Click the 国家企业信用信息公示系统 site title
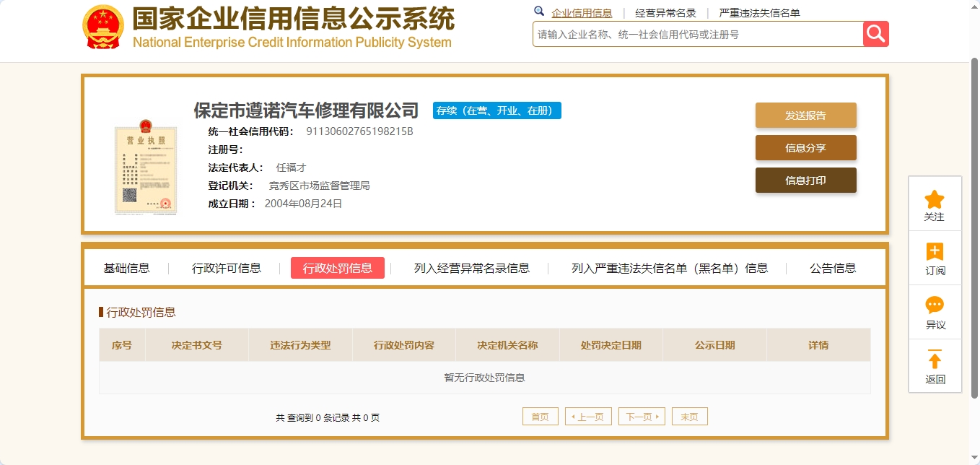 pos(293,19)
